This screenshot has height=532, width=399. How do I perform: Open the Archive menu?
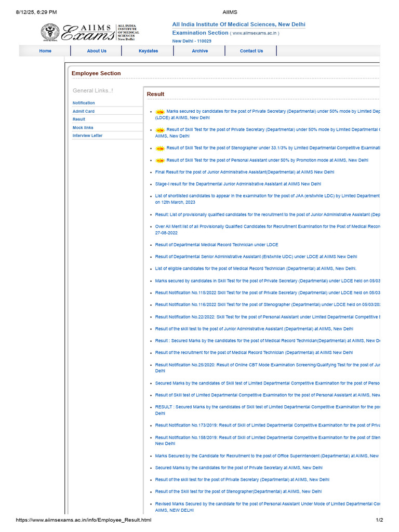(x=200, y=51)
